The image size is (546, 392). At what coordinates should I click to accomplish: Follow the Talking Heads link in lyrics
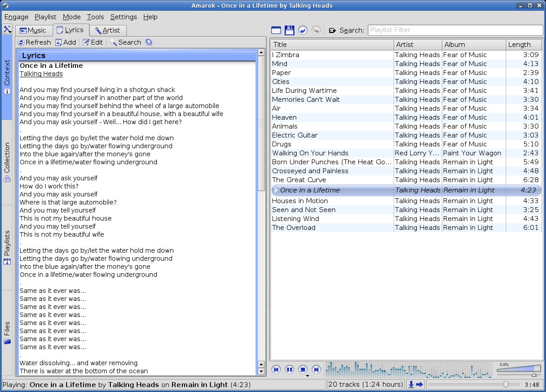41,74
